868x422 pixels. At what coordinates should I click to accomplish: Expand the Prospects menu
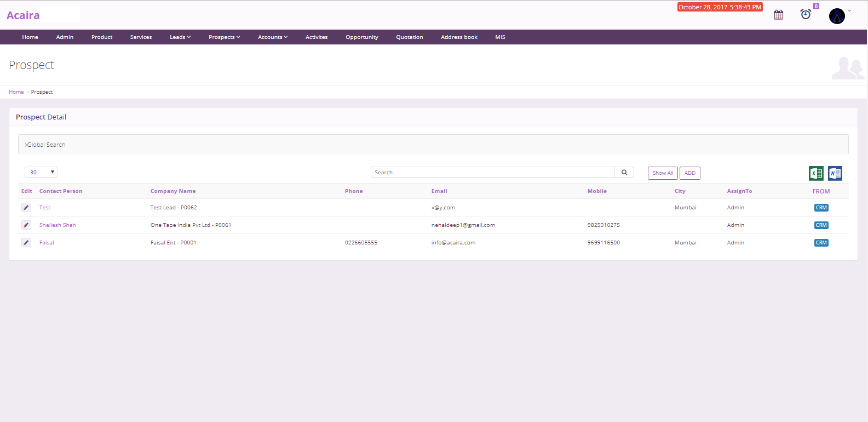coord(224,37)
